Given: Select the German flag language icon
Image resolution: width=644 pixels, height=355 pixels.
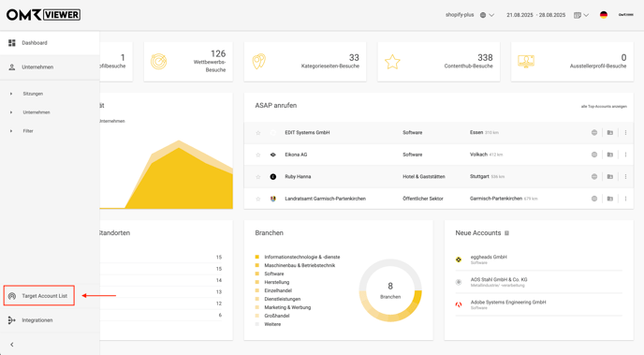Looking at the screenshot, I should [604, 15].
